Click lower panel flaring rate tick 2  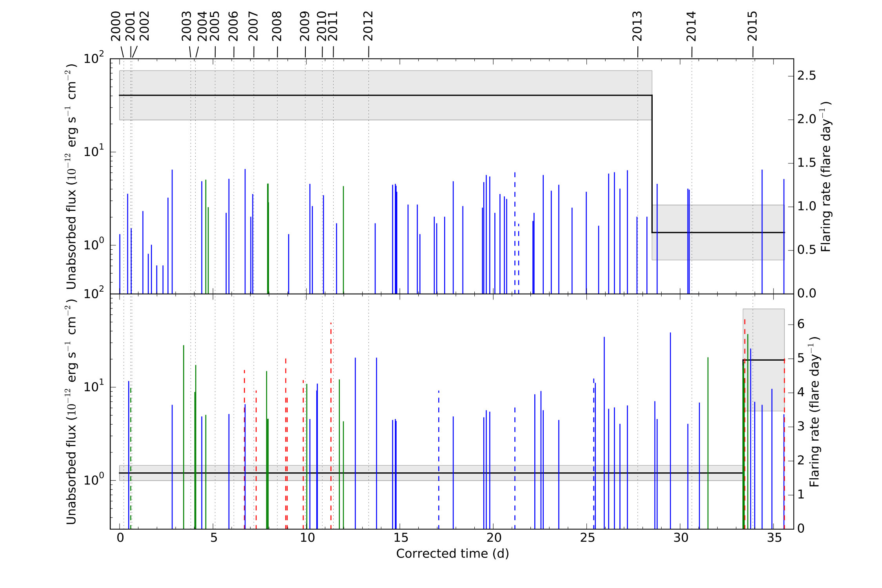[801, 460]
